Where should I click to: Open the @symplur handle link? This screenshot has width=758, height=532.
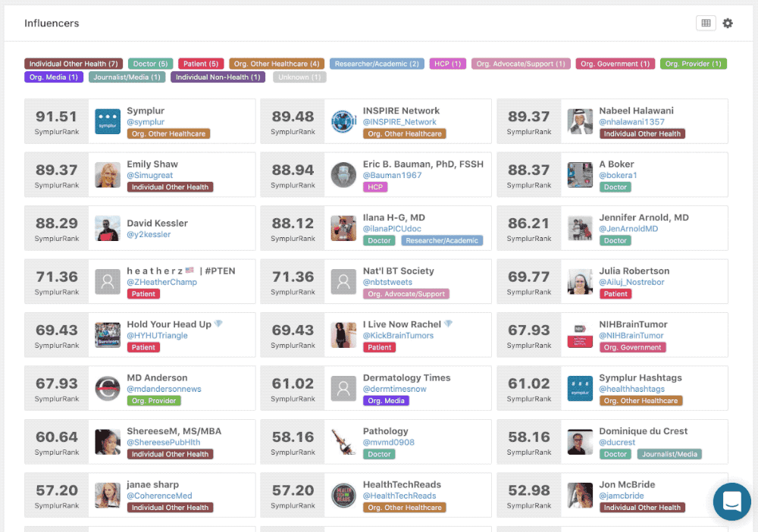pyautogui.click(x=146, y=122)
